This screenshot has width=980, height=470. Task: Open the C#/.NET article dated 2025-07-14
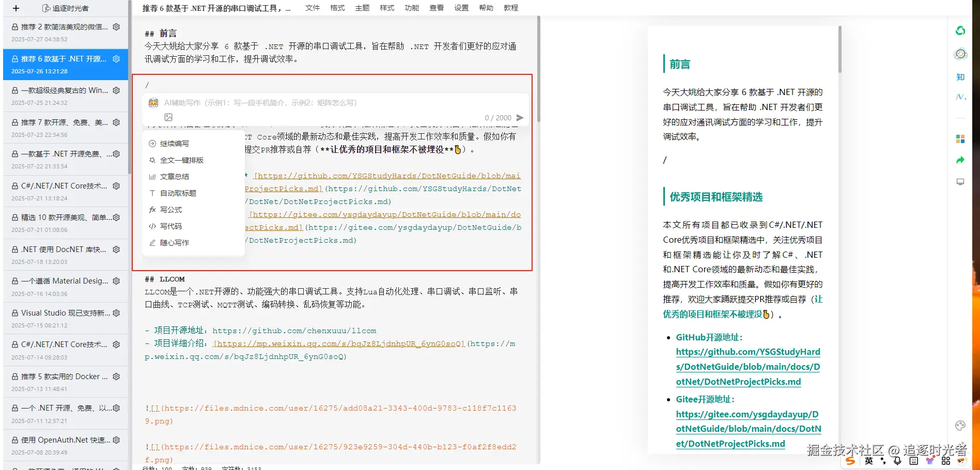65,350
